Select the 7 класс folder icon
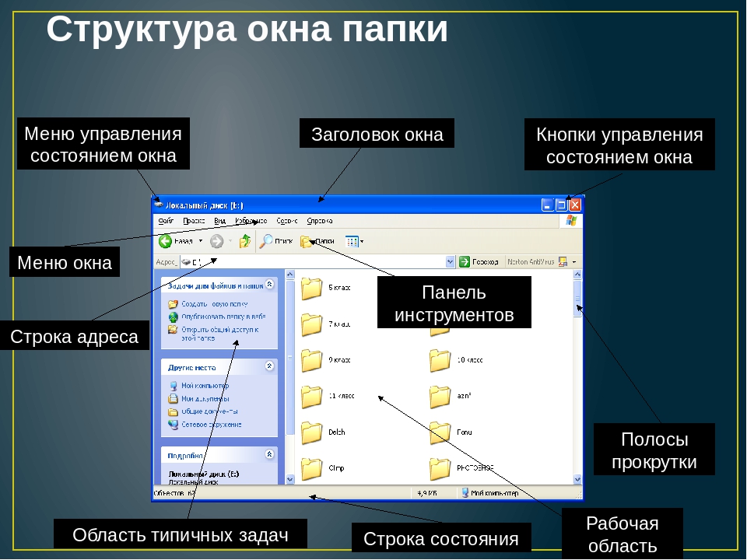Image resolution: width=747 pixels, height=560 pixels. tap(311, 325)
